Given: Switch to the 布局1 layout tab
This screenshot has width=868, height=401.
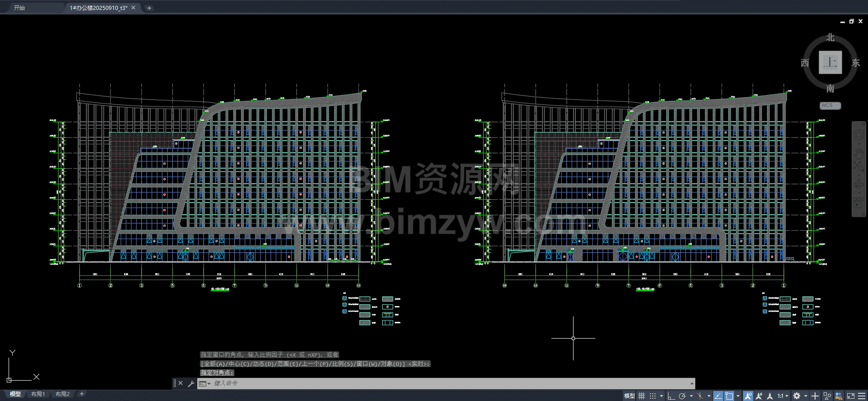Looking at the screenshot, I should 38,394.
